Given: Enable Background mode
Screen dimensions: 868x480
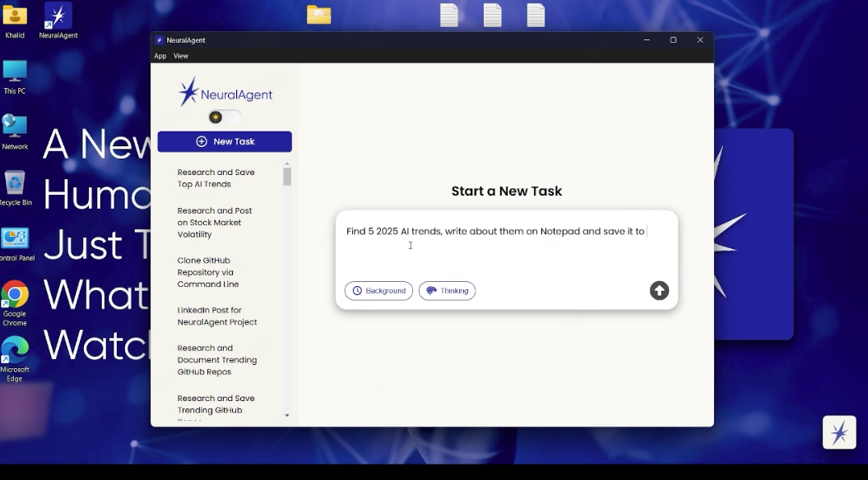Looking at the screenshot, I should coord(378,291).
